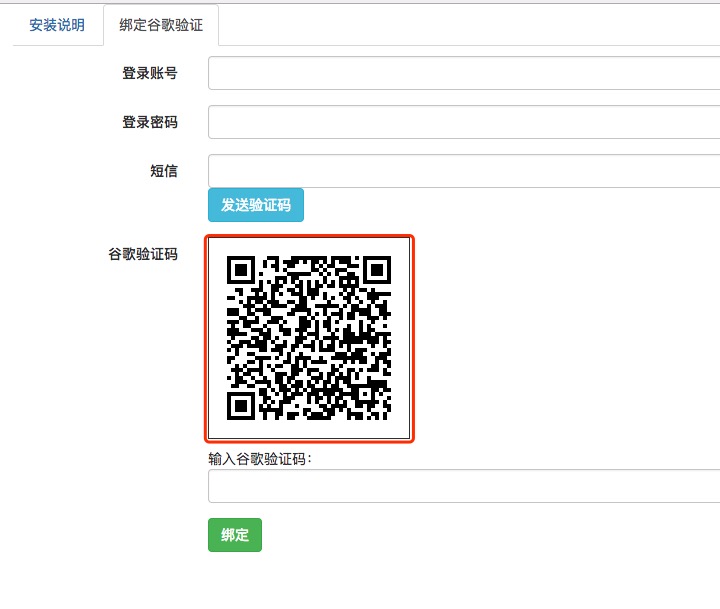Click the Google Authenticator QR code image
The width and height of the screenshot is (720, 609).
[309, 337]
